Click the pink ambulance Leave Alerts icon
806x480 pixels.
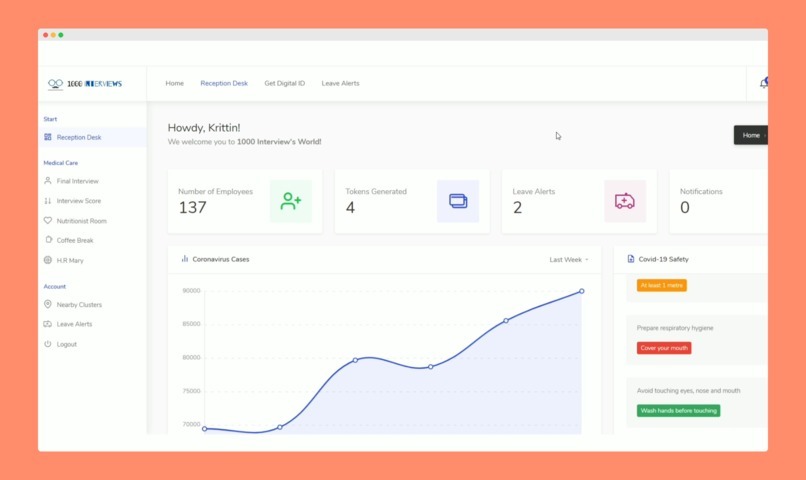[625, 201]
